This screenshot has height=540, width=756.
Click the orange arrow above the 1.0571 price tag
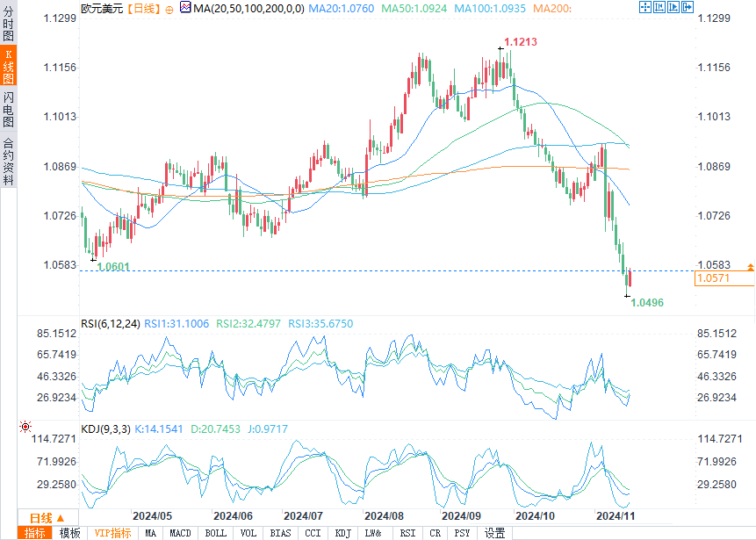coord(750,267)
